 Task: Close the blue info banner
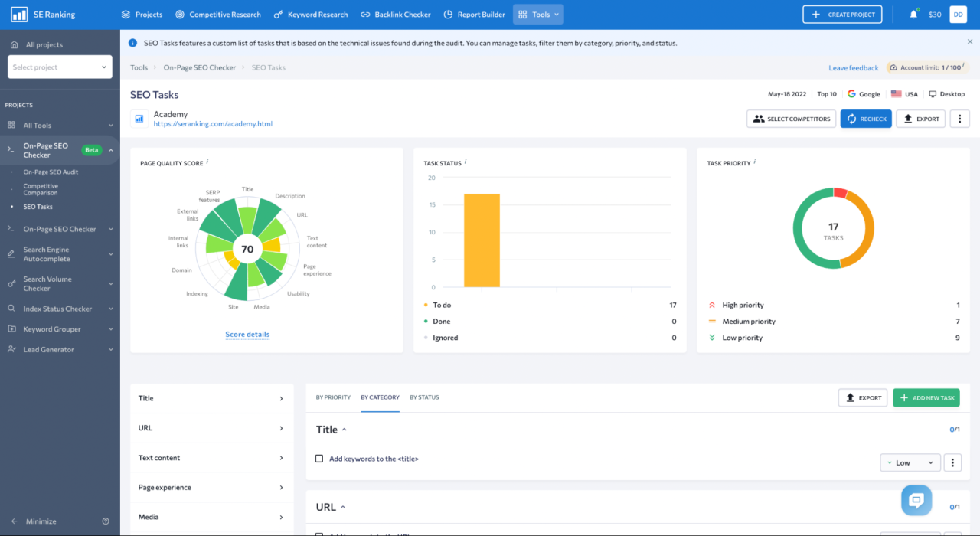970,41
